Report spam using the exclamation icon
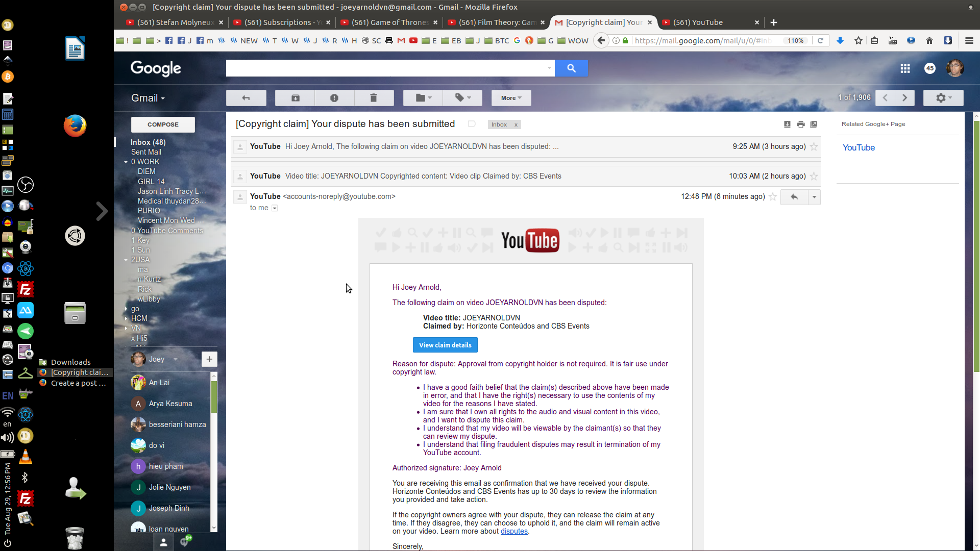 click(334, 98)
